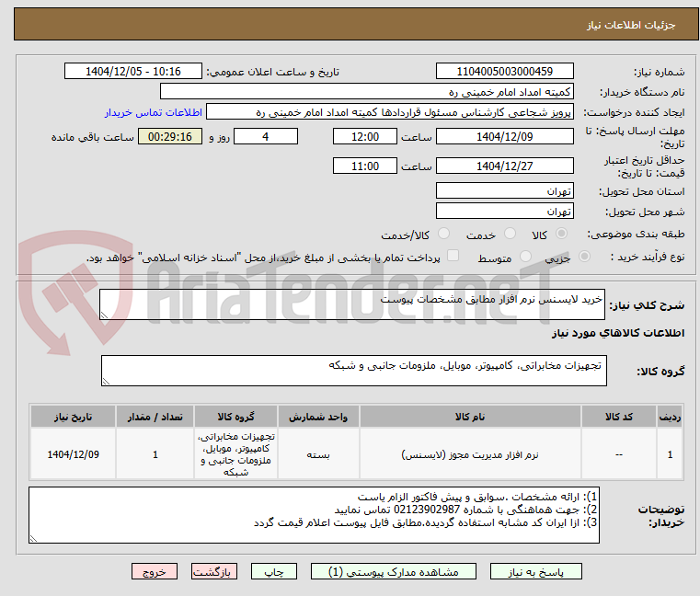
Task: Click the table date cell 1404/12/09
Action: (x=74, y=454)
